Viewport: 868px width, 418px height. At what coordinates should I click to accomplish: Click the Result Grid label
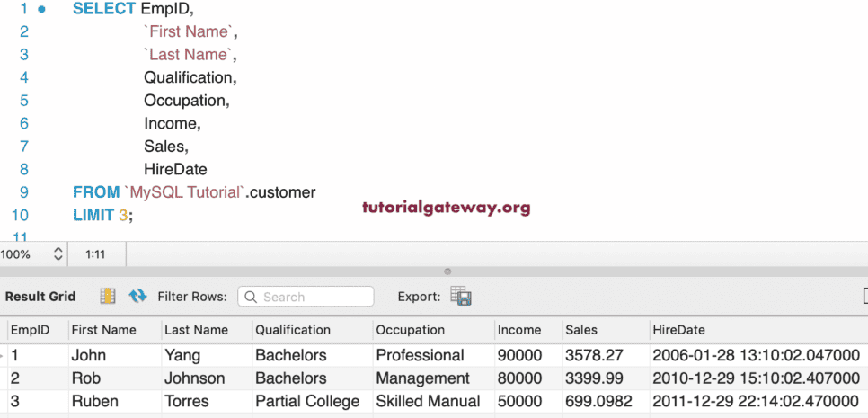(x=40, y=297)
